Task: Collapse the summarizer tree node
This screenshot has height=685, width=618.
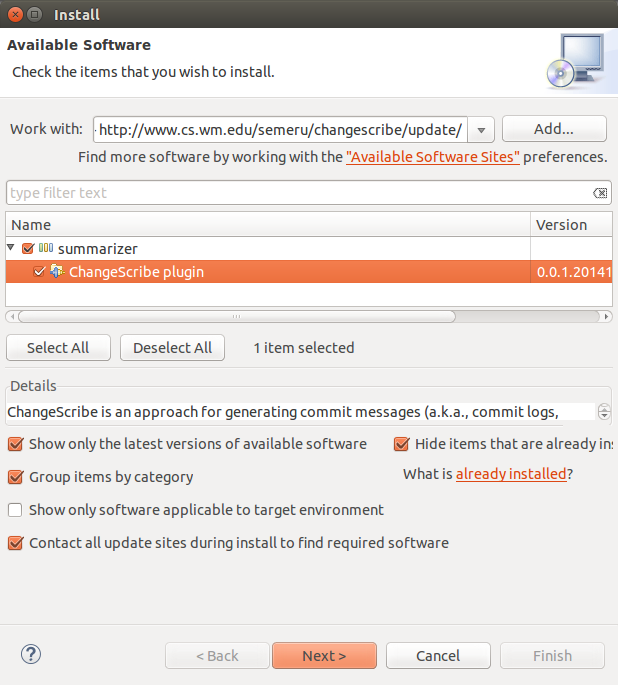Action: click(11, 248)
